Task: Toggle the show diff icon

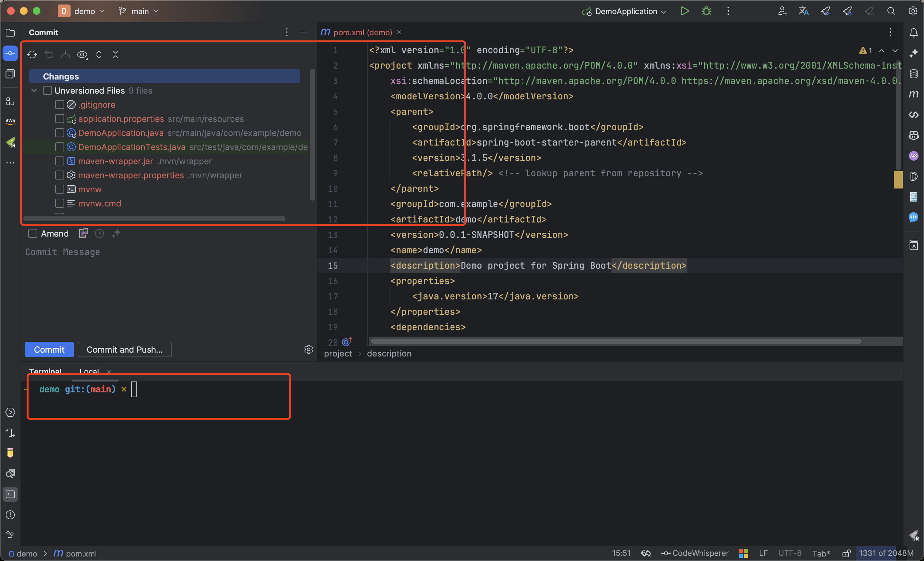Action: click(x=82, y=55)
